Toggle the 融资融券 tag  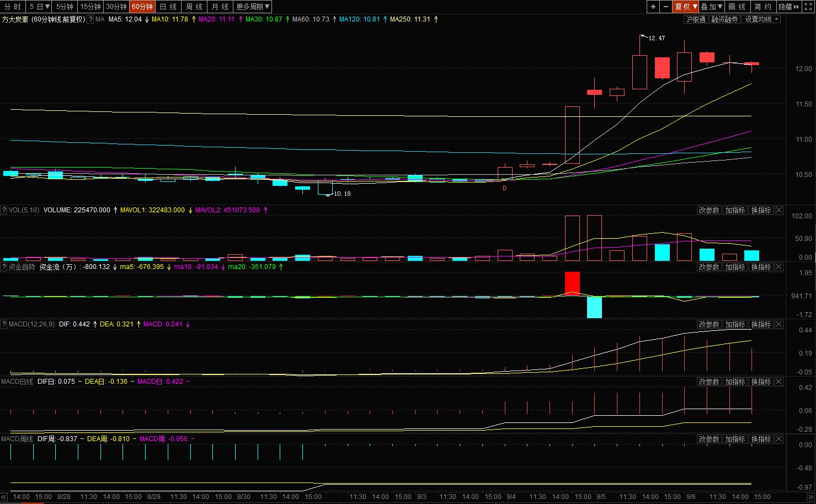point(724,19)
